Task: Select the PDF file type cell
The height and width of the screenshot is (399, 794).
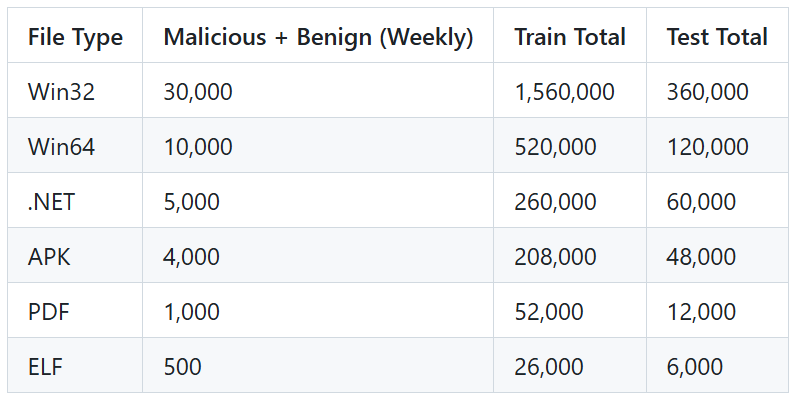Action: 49,311
